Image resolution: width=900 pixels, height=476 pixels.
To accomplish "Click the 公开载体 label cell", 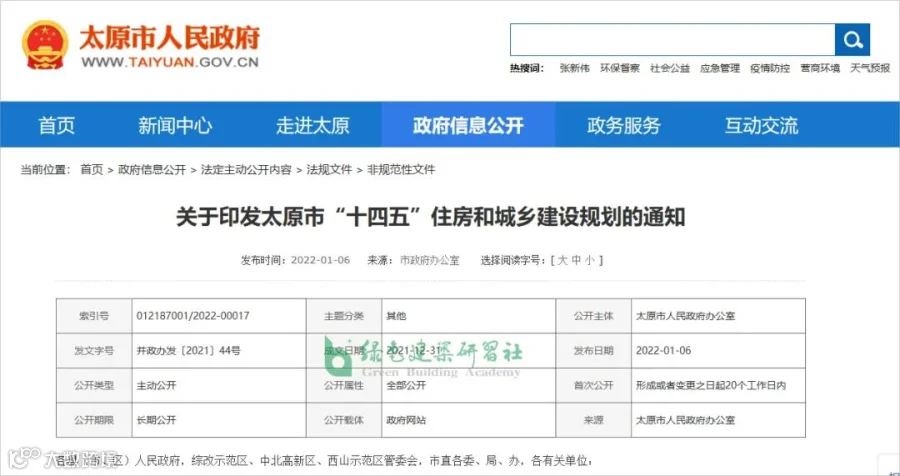I will coord(344,420).
